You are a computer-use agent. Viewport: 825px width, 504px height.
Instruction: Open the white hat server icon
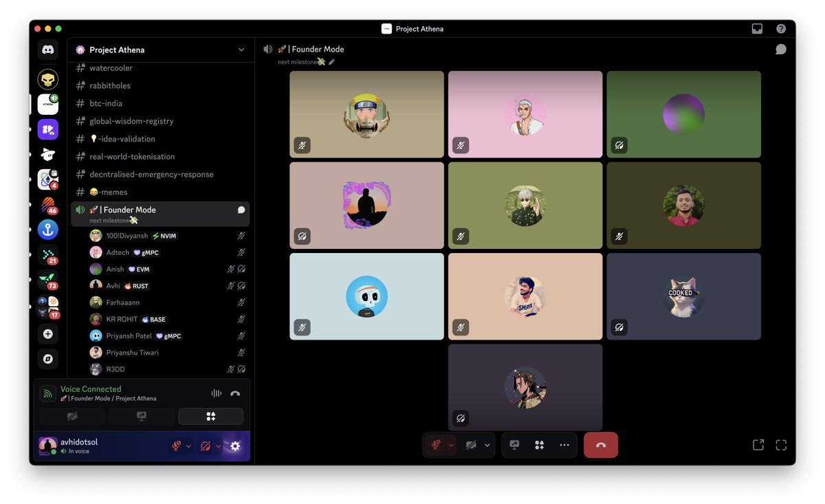pos(48,155)
